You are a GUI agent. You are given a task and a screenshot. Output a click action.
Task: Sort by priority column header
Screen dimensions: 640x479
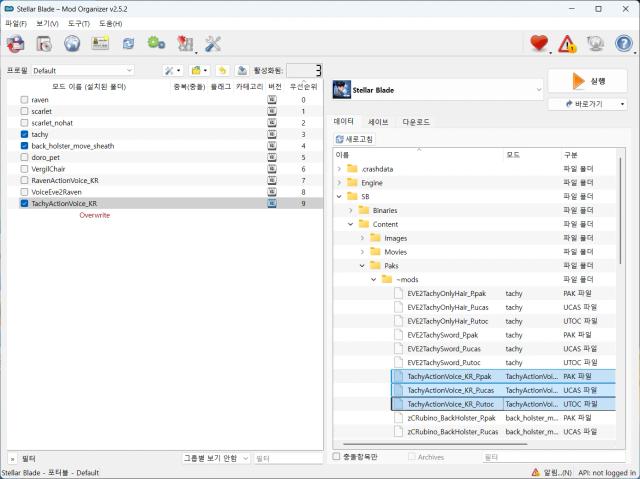[303, 86]
